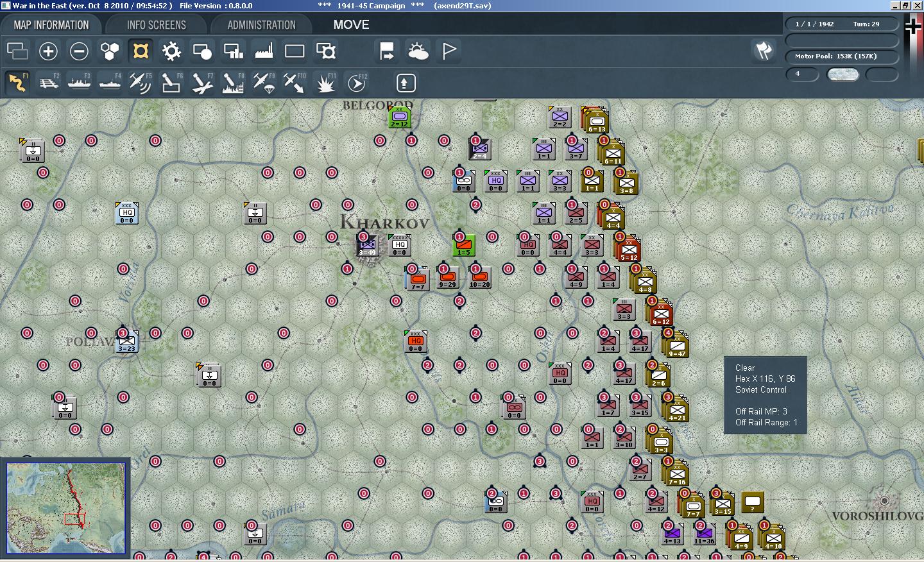The image size is (924, 562).
Task: Select the F12 end turn arrow icon
Action: (356, 83)
